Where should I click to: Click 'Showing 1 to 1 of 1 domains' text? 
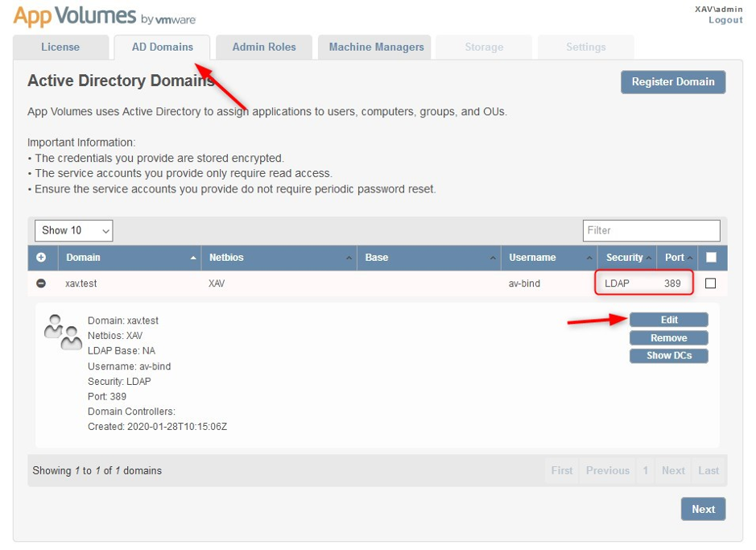pos(97,470)
